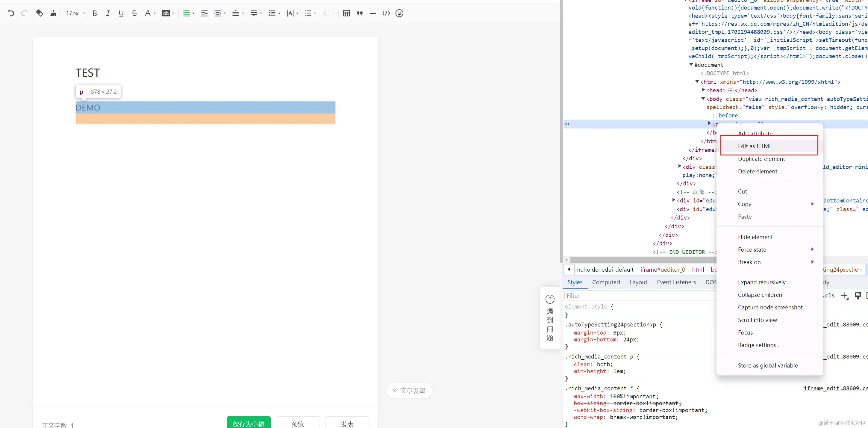Viewport: 868px width, 428px height.
Task: Open the code snippet insertion tool
Action: pyautogui.click(x=386, y=13)
